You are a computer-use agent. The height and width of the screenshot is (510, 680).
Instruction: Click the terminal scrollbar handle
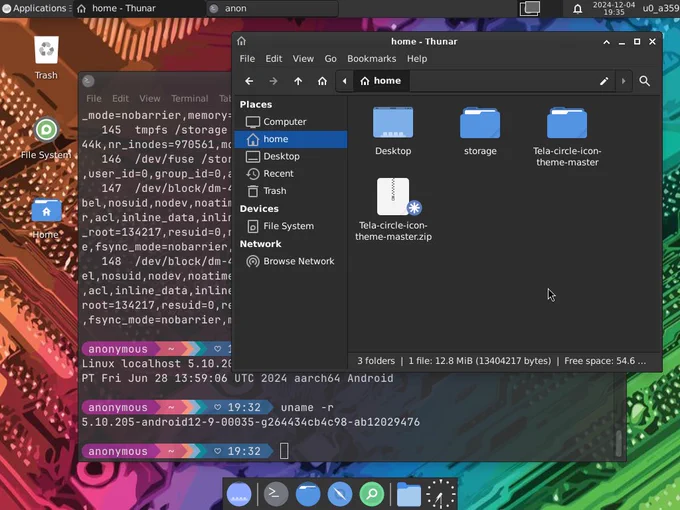[619, 443]
